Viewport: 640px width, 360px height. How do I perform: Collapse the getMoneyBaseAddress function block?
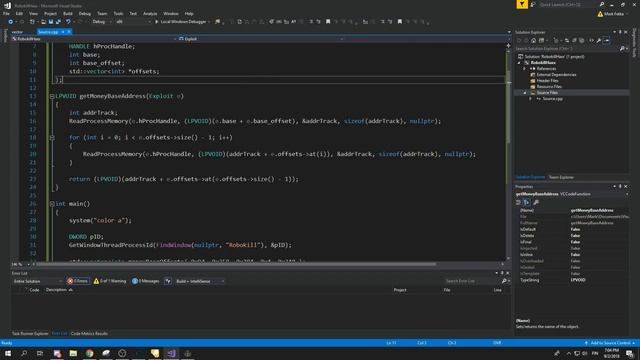[52, 96]
